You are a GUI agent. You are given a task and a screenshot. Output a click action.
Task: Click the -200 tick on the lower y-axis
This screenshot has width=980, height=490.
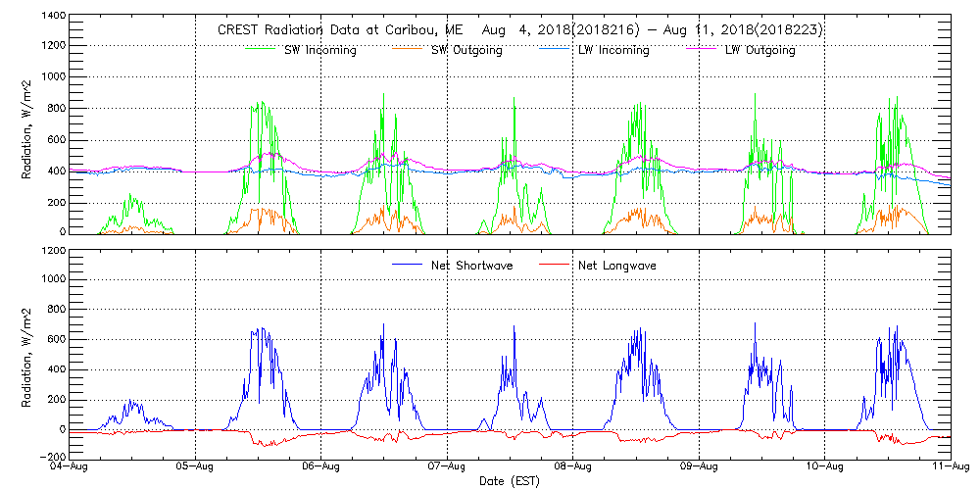coord(53,457)
